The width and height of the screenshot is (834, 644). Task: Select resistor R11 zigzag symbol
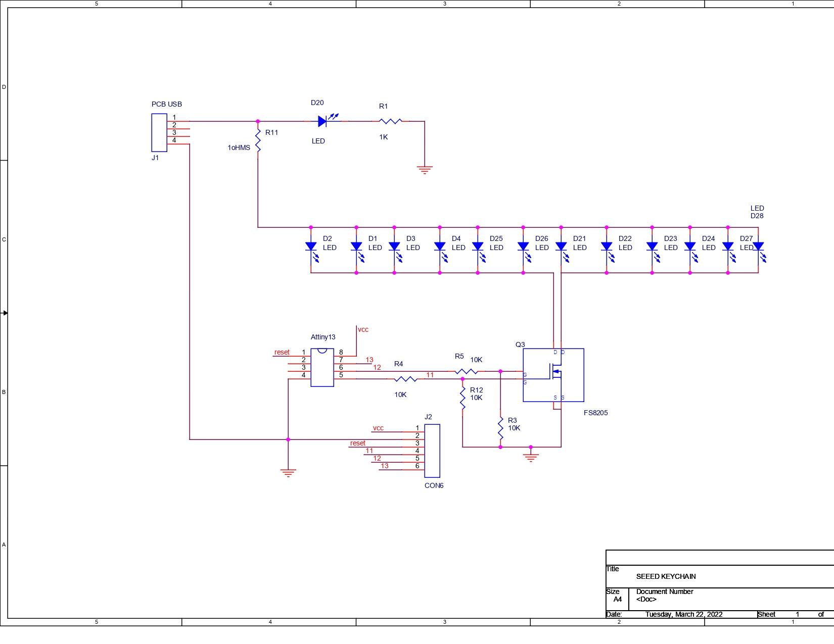(258, 140)
